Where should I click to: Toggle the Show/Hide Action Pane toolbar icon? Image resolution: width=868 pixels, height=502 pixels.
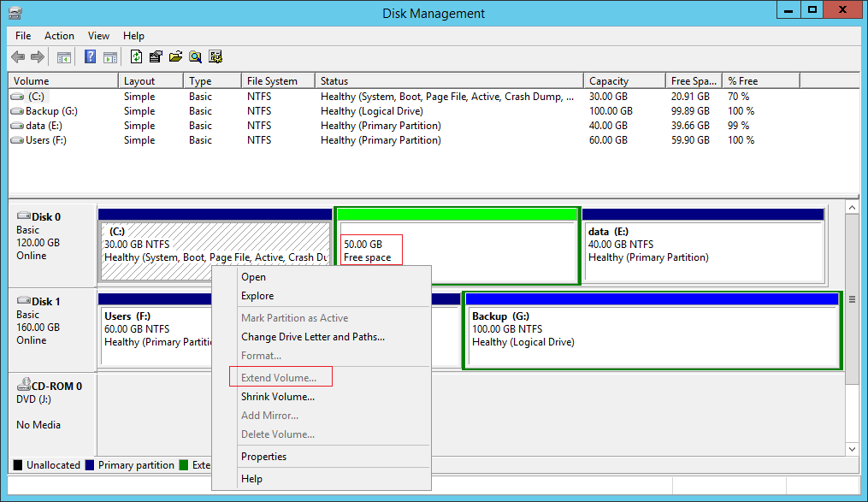tap(110, 57)
